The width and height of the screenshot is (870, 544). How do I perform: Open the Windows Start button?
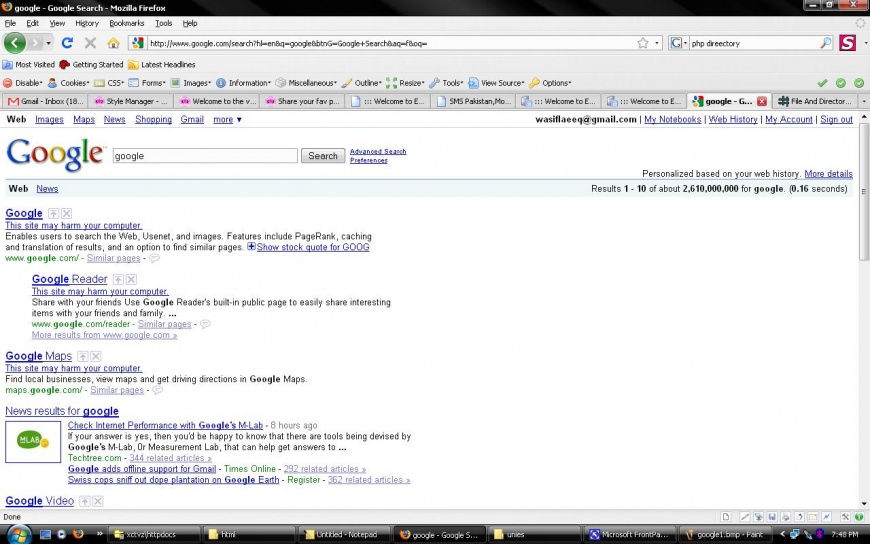click(x=19, y=534)
